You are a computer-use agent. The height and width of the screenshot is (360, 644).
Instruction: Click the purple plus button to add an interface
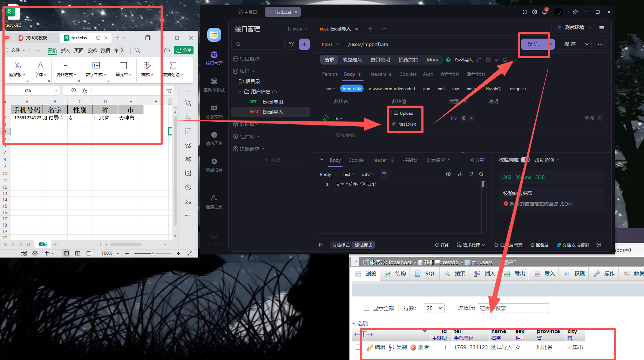point(304,44)
